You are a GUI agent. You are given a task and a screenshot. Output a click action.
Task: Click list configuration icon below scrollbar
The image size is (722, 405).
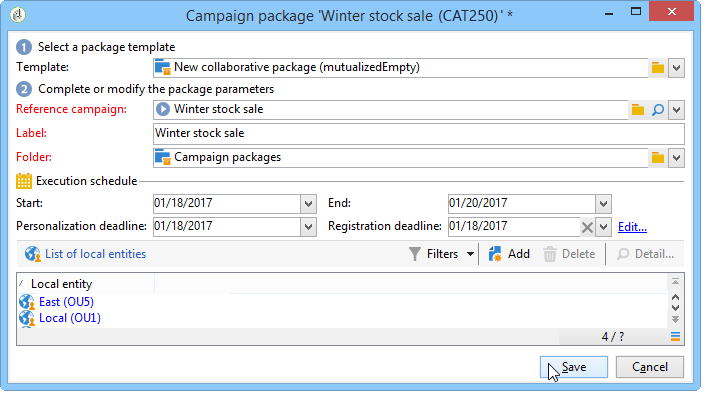point(675,336)
